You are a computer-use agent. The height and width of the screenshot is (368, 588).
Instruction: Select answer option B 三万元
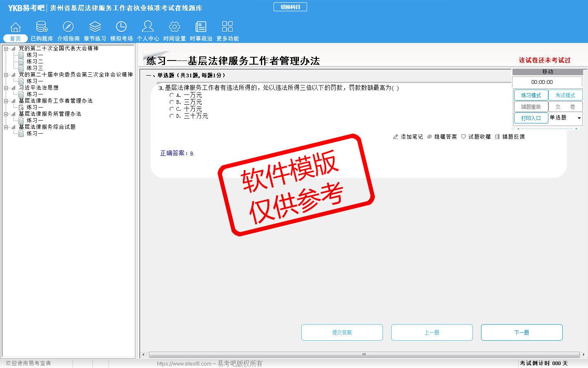point(172,102)
